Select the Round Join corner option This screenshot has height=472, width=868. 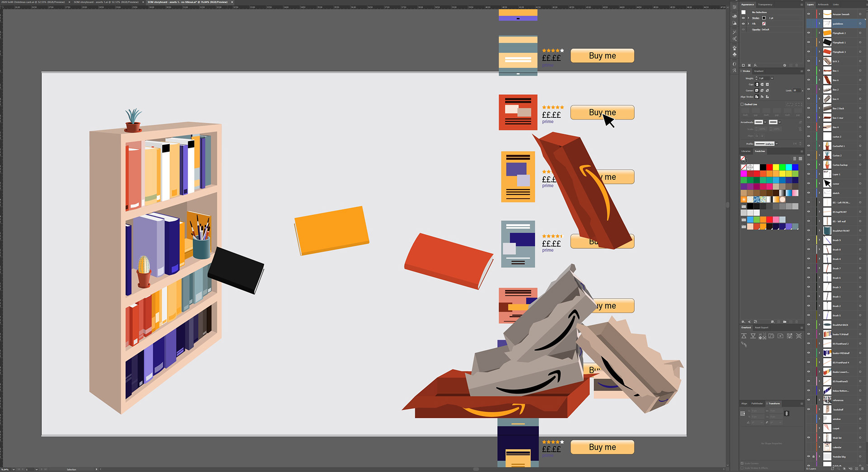pos(762,90)
